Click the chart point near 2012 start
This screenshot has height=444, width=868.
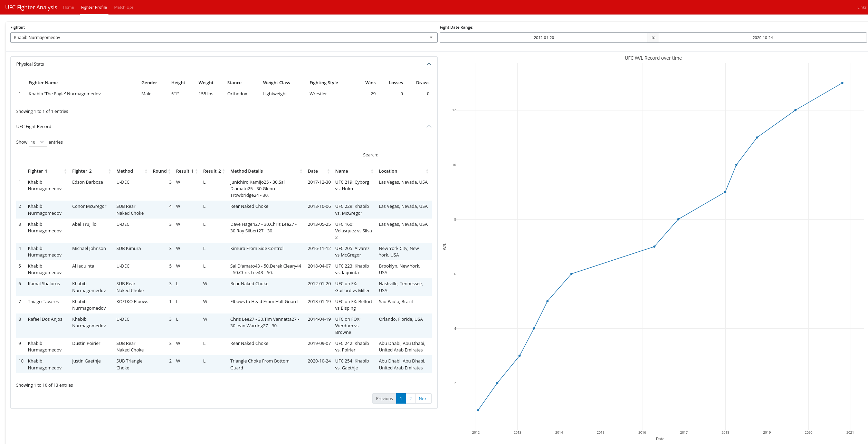tap(478, 410)
